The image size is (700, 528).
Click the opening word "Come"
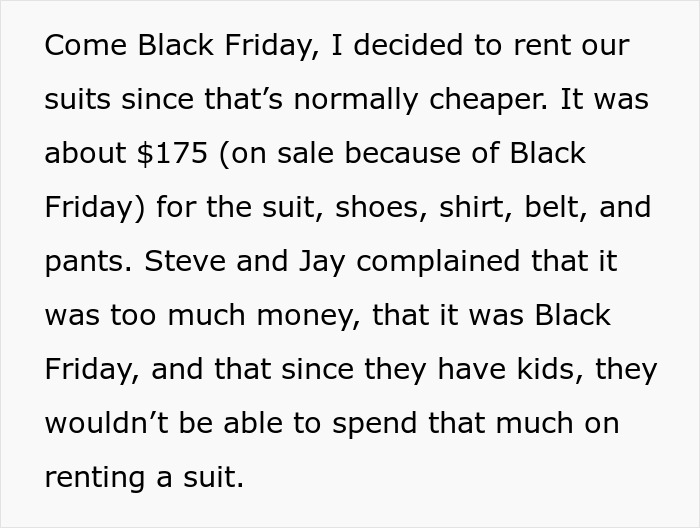(86, 46)
